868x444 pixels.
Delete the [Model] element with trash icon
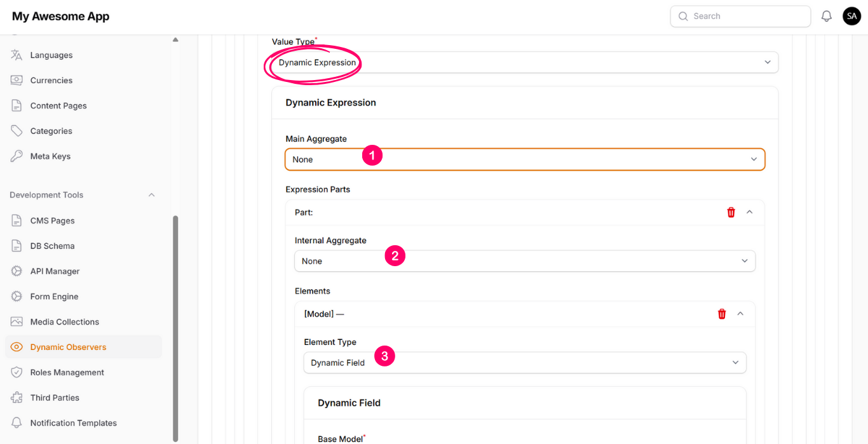coord(722,314)
